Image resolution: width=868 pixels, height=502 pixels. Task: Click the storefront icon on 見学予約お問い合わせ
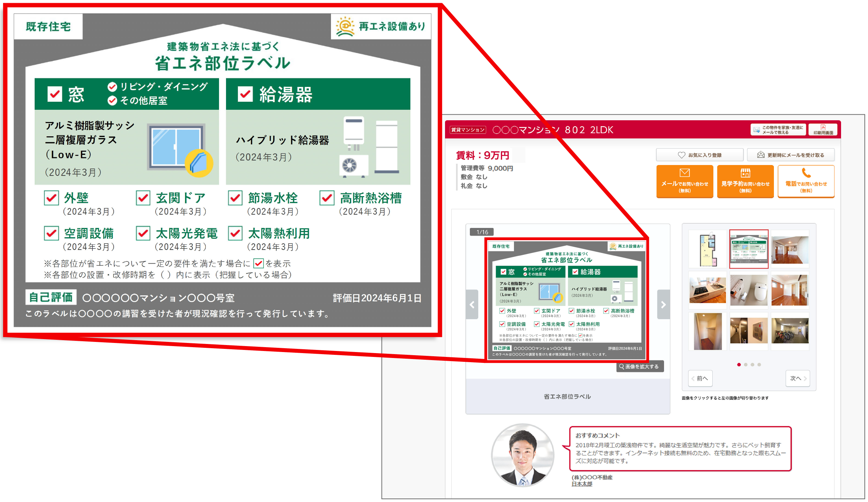pyautogui.click(x=746, y=172)
